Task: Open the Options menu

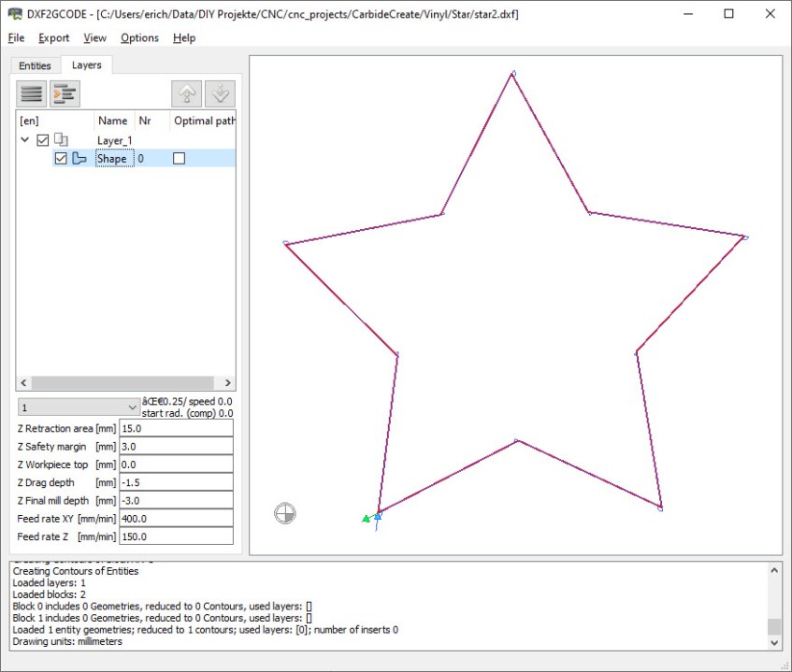Action: point(139,37)
